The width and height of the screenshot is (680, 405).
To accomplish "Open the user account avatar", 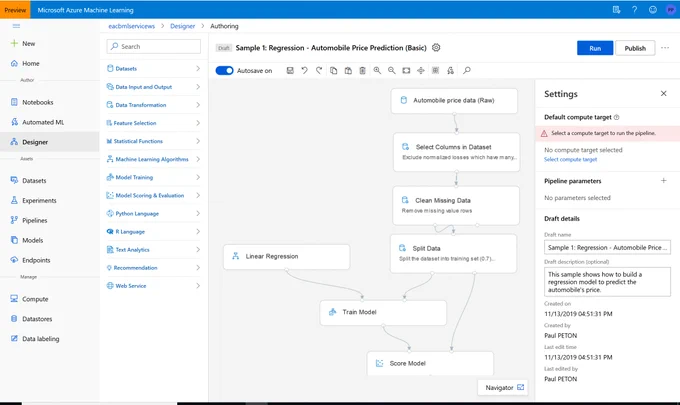I will click(670, 10).
